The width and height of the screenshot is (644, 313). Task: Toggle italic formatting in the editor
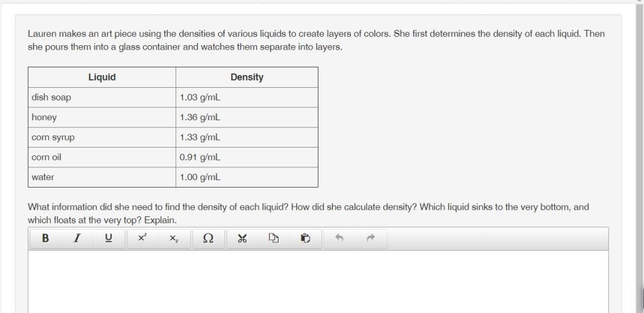[77, 239]
